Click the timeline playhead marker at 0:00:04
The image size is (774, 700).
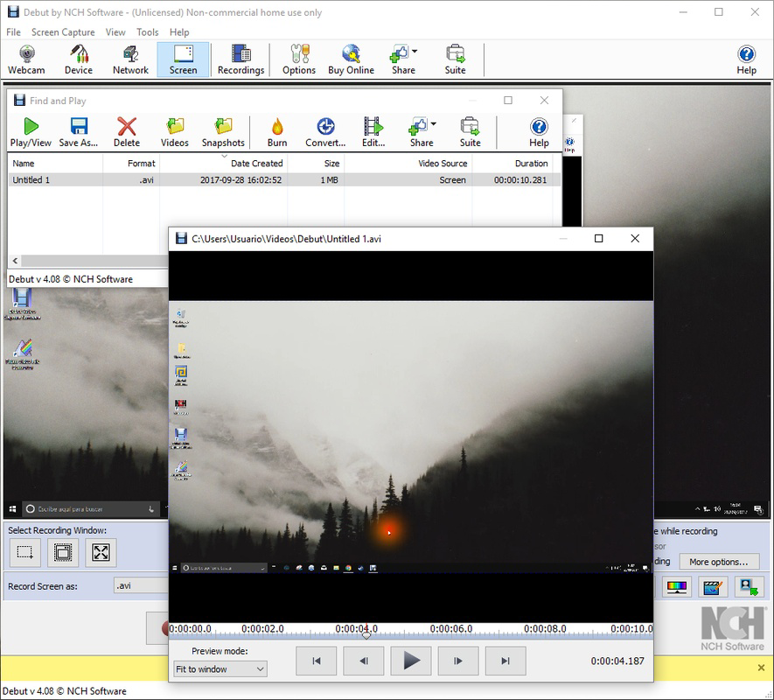[x=366, y=635]
